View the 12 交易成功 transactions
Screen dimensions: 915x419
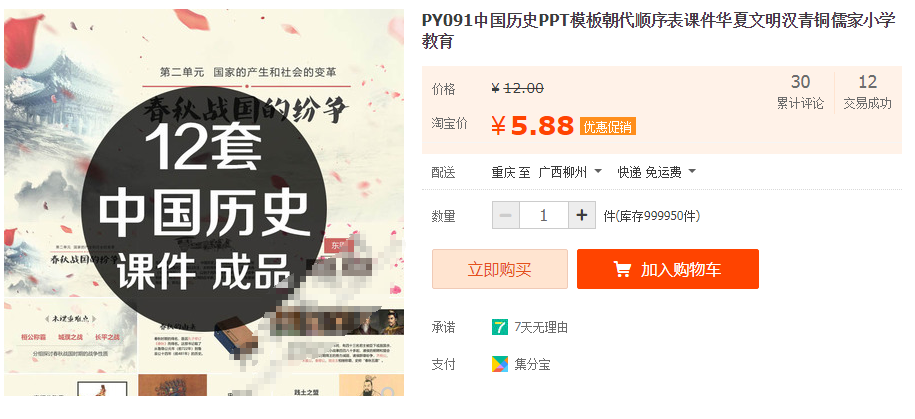click(868, 92)
